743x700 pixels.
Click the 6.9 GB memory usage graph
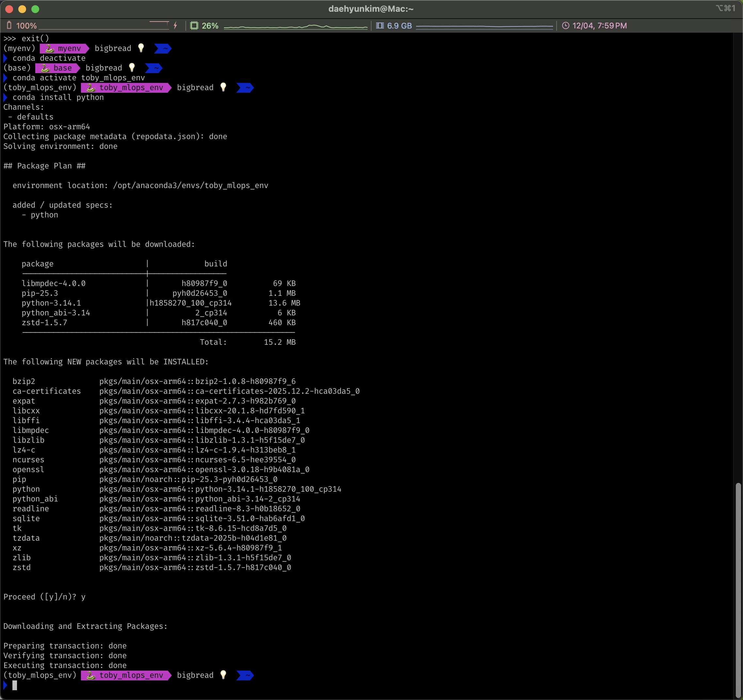484,26
